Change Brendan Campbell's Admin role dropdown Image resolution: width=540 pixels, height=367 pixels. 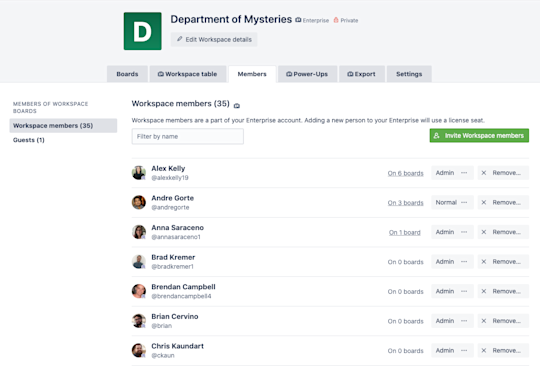tap(452, 291)
